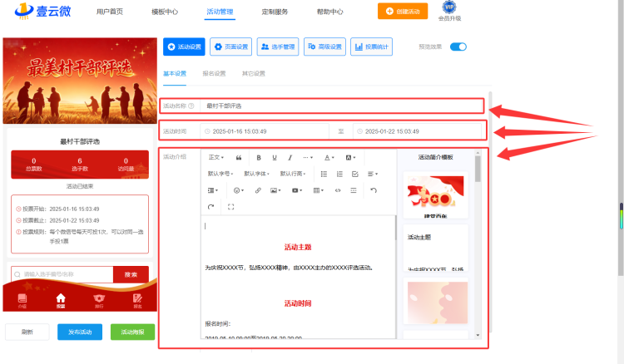624x364 pixels.
Task: Apply underline formatting in editor
Action: (275, 158)
